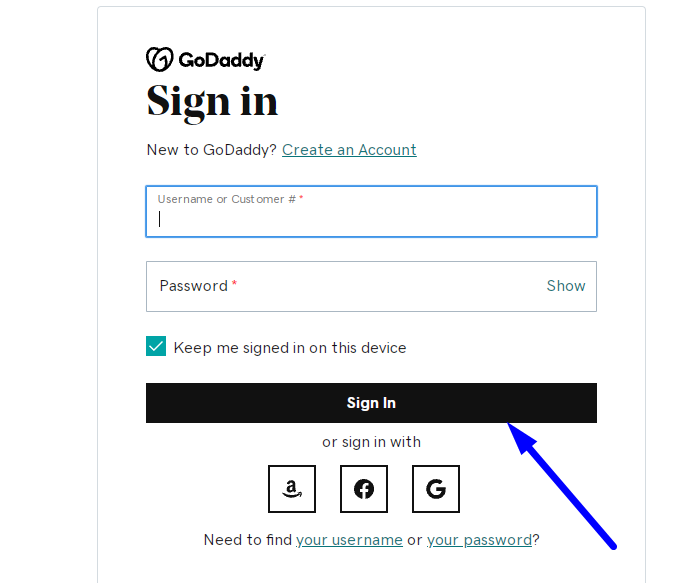Sign in with the Facebook icon
Image resolution: width=697 pixels, height=583 pixels.
coord(364,489)
